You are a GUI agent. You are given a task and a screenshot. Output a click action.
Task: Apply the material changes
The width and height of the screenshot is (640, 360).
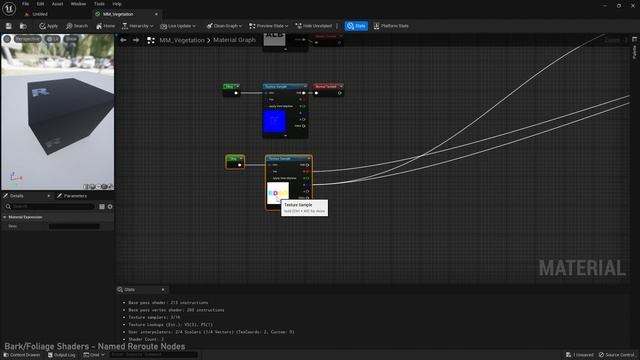(x=49, y=26)
